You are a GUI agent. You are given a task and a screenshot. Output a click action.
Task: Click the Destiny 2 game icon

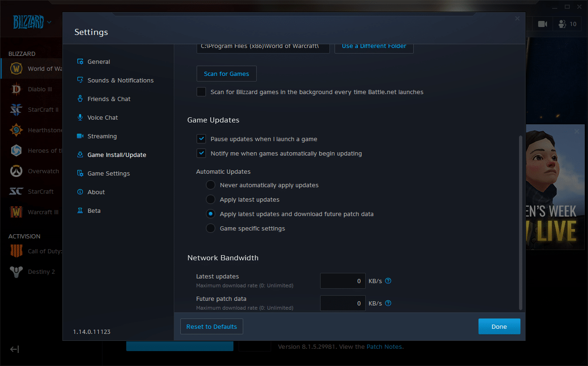[16, 271]
